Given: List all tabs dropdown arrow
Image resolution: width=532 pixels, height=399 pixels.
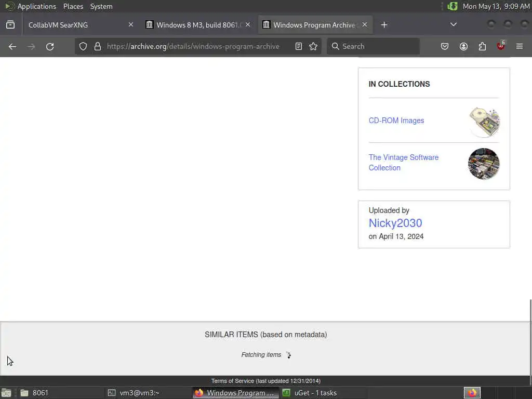Looking at the screenshot, I should click(453, 24).
